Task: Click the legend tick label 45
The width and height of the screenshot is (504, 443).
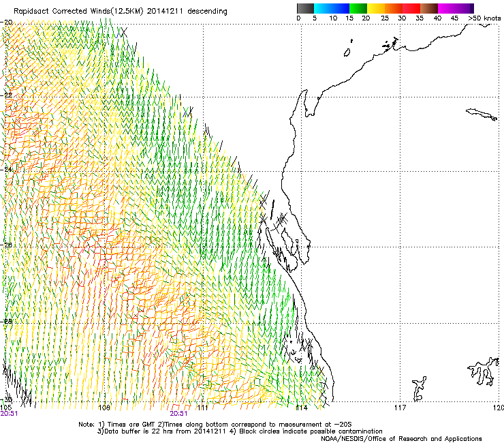Action: [454, 18]
